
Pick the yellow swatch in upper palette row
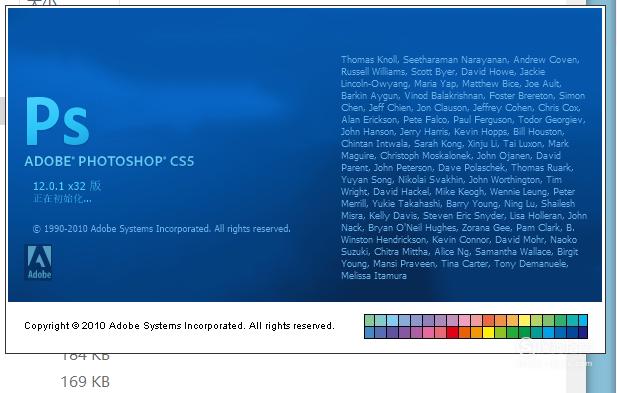pyautogui.click(x=525, y=320)
